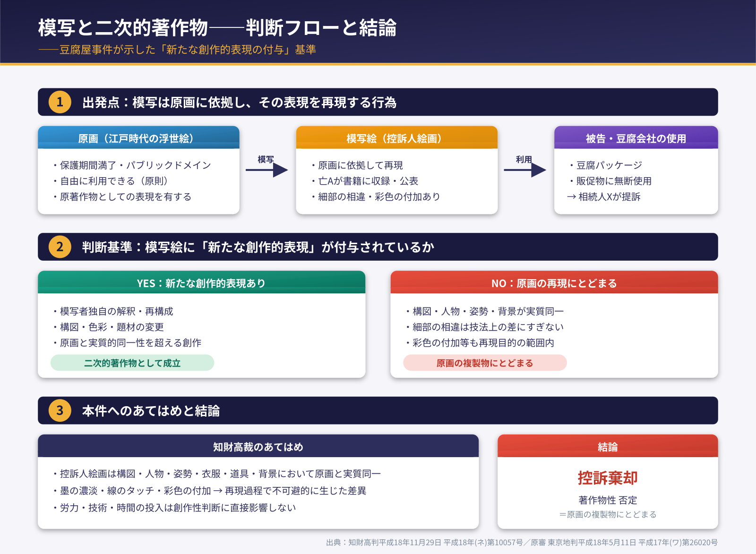Click bullet 構図・人物・姿勢・背景が実質同一
This screenshot has width=756, height=554.
pyautogui.click(x=483, y=311)
